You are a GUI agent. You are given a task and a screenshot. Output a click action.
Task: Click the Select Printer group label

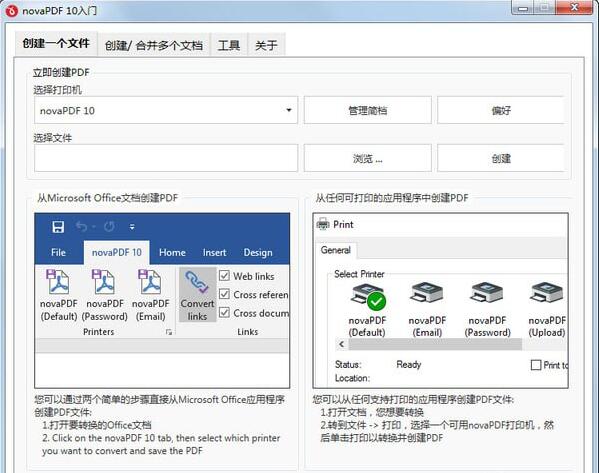(x=359, y=274)
